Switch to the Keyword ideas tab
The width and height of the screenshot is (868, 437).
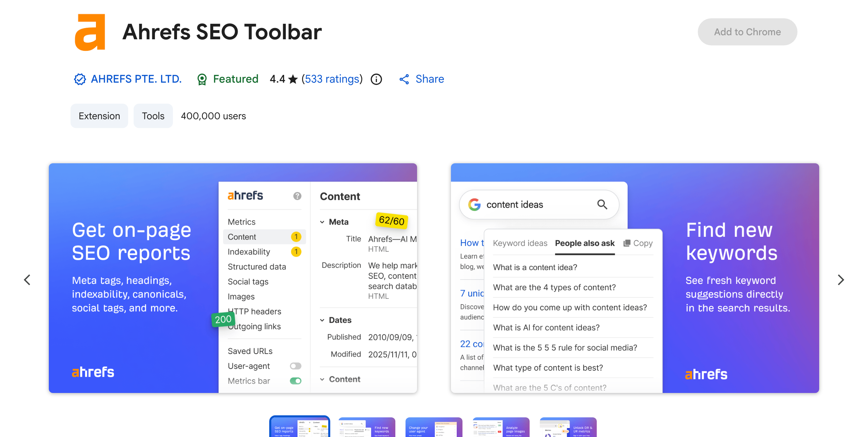(x=520, y=243)
